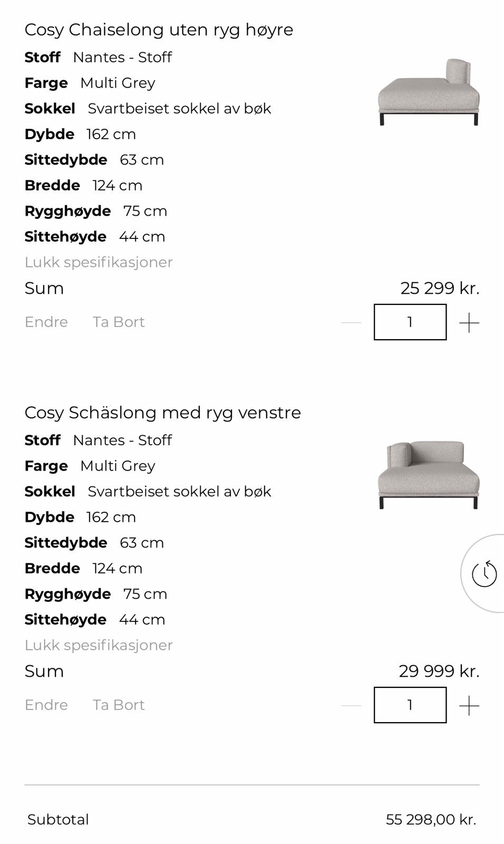504x844 pixels.
Task: Open the Cosy Schäslong med ryg venstre title
Action: [x=163, y=413]
